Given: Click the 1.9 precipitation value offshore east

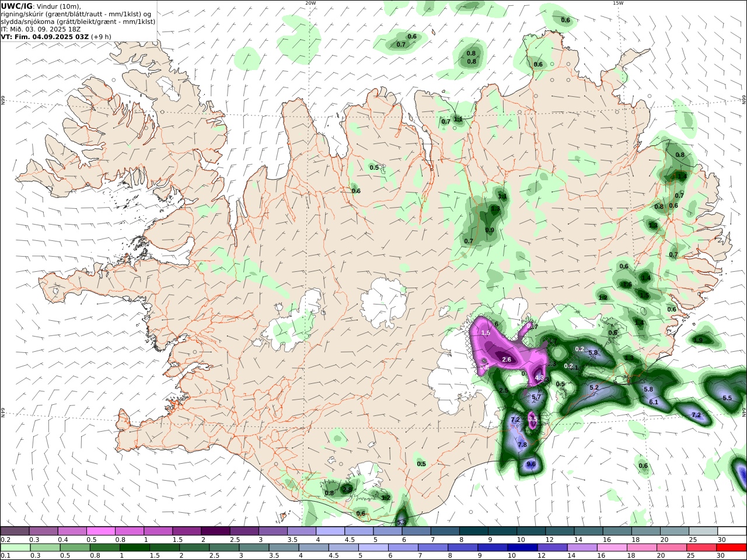Looking at the screenshot, I should click(x=699, y=341).
